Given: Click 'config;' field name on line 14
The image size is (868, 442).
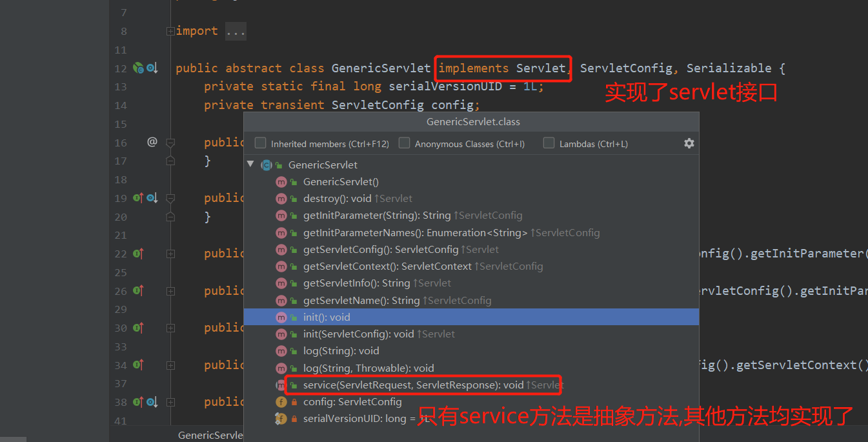Looking at the screenshot, I should (x=456, y=105).
